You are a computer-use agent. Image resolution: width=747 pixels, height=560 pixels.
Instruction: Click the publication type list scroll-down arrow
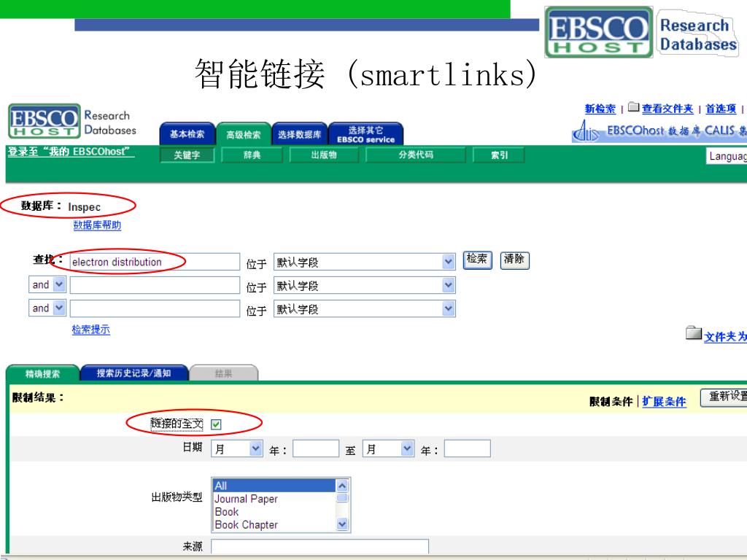pos(342,525)
